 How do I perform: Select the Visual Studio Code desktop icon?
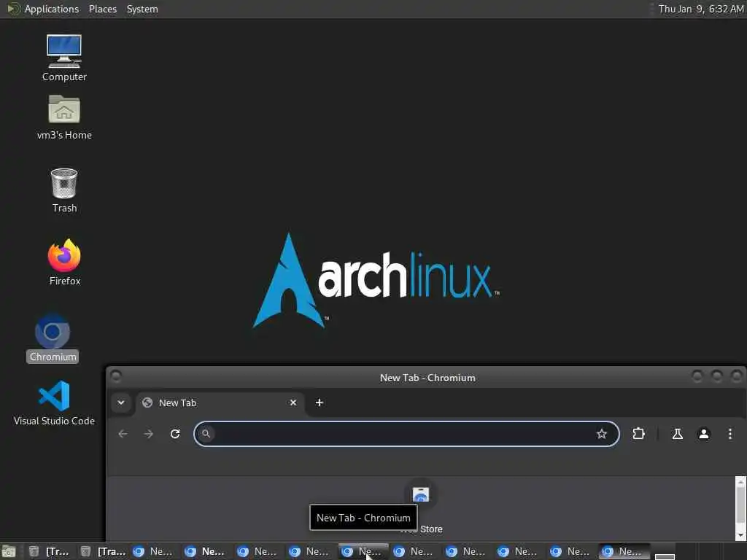click(54, 402)
